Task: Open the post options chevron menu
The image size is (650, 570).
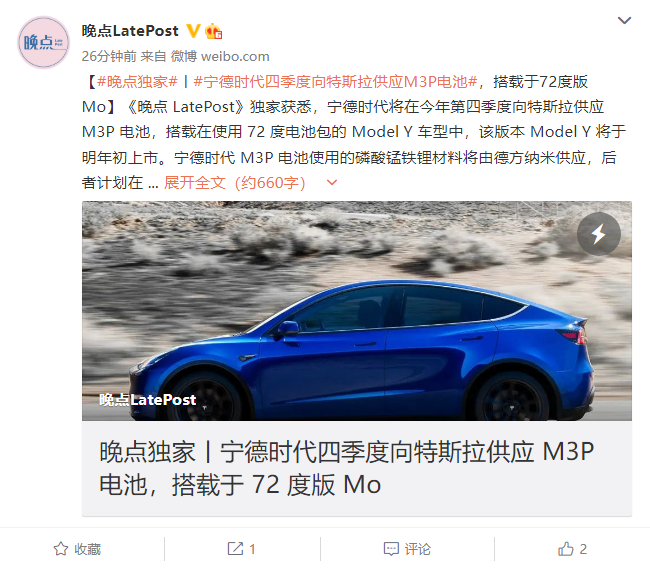Action: [624, 20]
